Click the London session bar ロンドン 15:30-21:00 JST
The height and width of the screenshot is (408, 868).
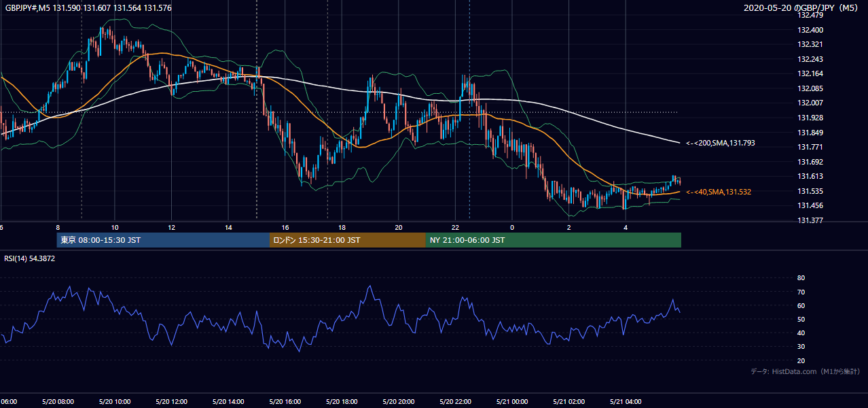point(348,240)
